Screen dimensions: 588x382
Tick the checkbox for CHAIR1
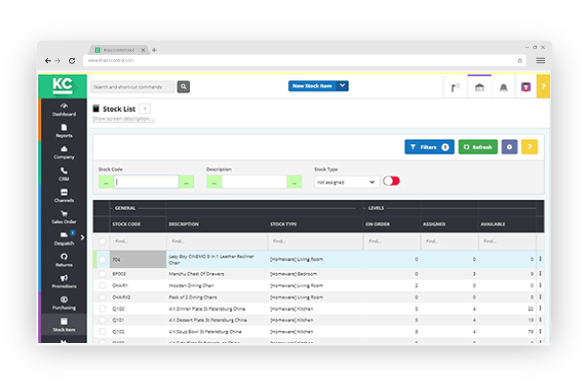click(x=102, y=285)
